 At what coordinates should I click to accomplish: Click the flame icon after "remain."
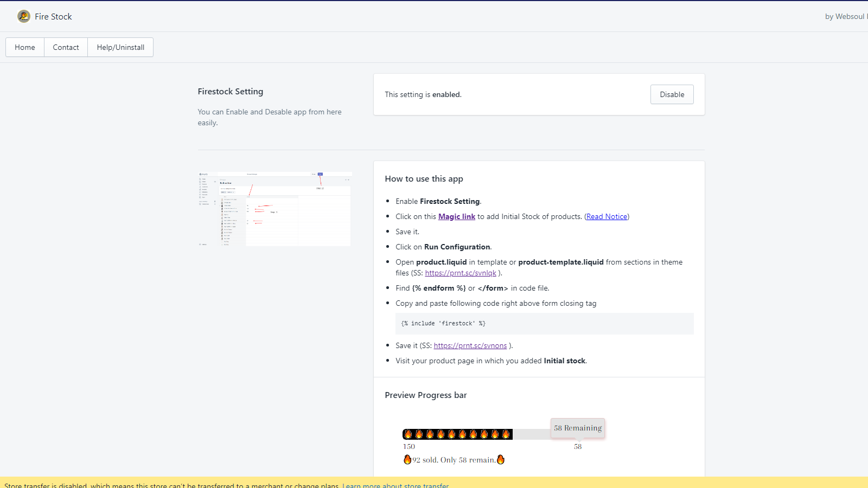pyautogui.click(x=501, y=460)
